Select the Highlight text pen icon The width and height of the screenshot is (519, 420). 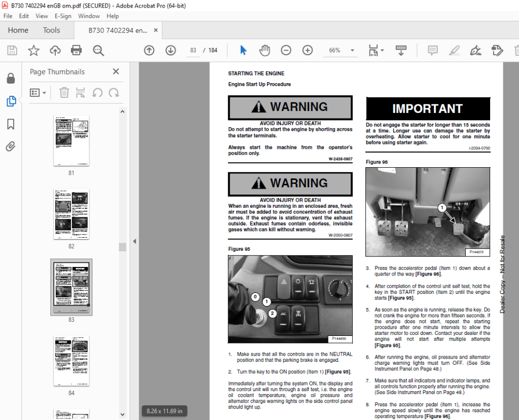[x=454, y=50]
